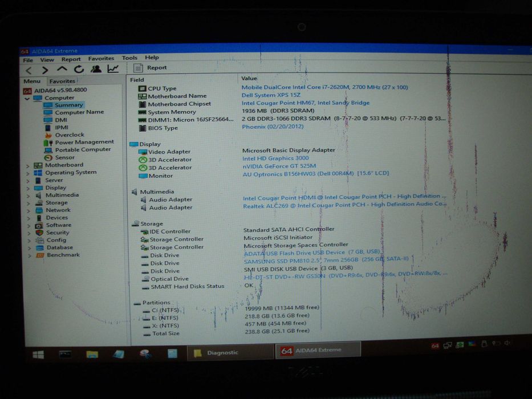Select the Overclock flame icon item
This screenshot has height=399, width=532.
click(48, 135)
